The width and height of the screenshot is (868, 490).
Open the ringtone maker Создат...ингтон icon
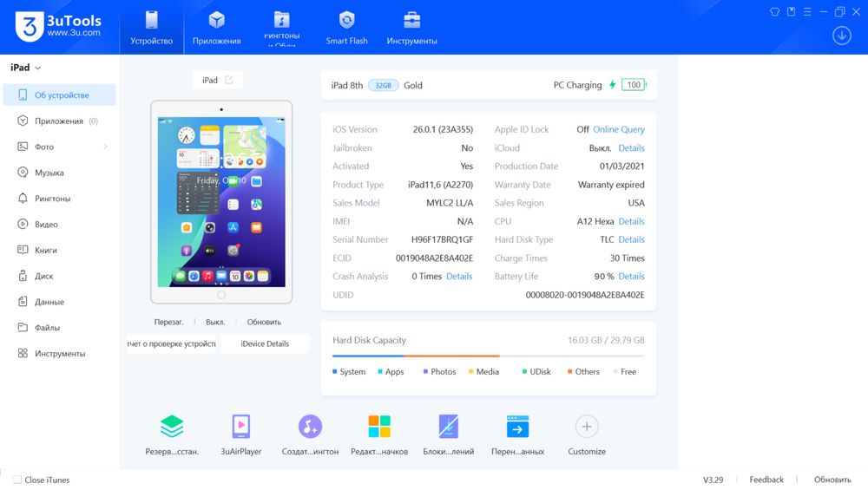[x=310, y=427]
